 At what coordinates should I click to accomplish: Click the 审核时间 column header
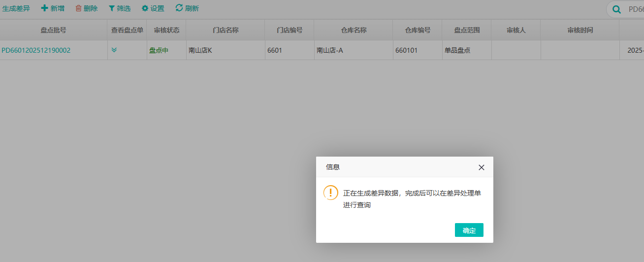580,30
